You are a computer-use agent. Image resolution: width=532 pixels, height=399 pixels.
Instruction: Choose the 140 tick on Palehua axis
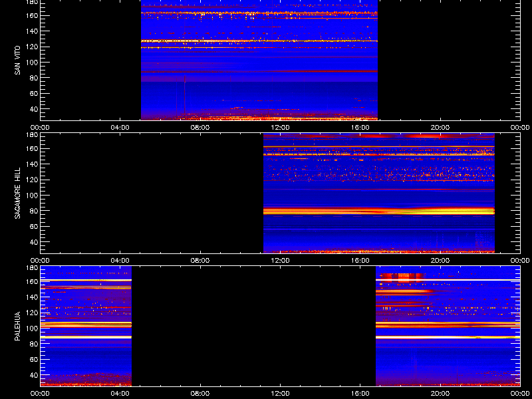pos(33,297)
